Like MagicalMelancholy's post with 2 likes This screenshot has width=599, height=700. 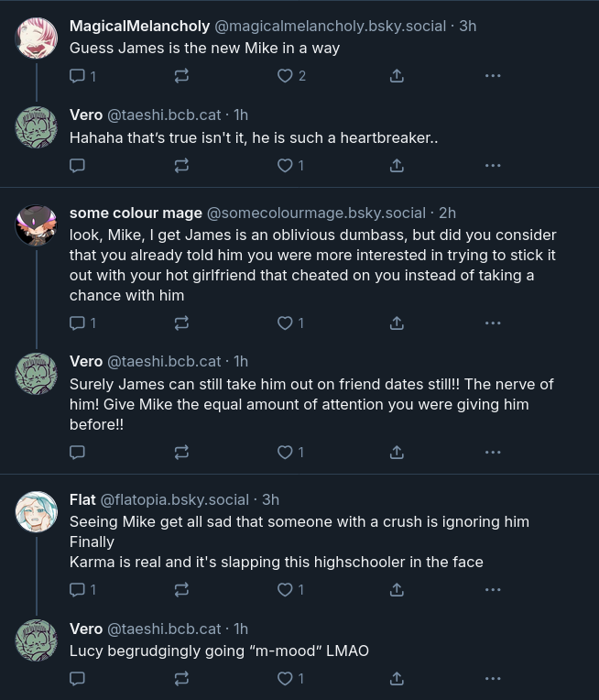(285, 76)
